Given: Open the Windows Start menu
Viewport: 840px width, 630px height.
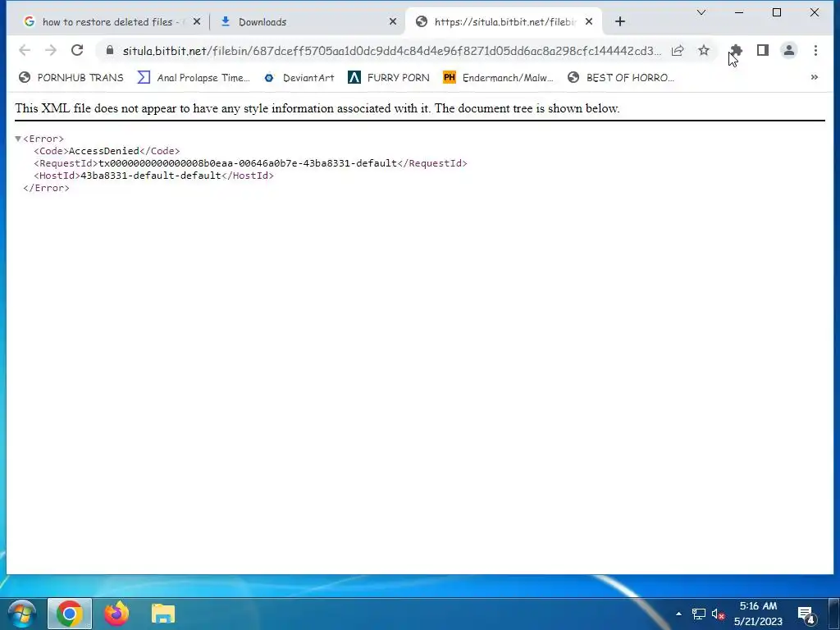Looking at the screenshot, I should tap(21, 614).
